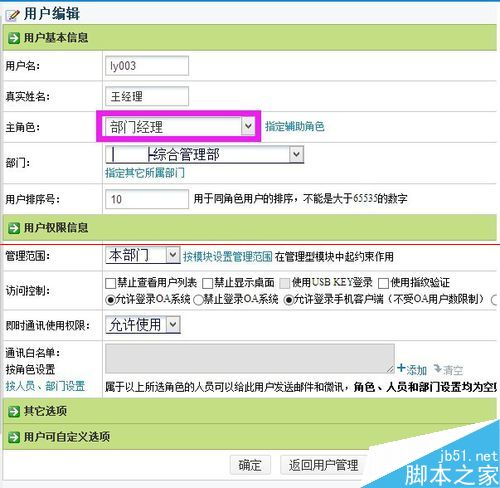Click the 用户名 field containing ly003

coord(147,66)
